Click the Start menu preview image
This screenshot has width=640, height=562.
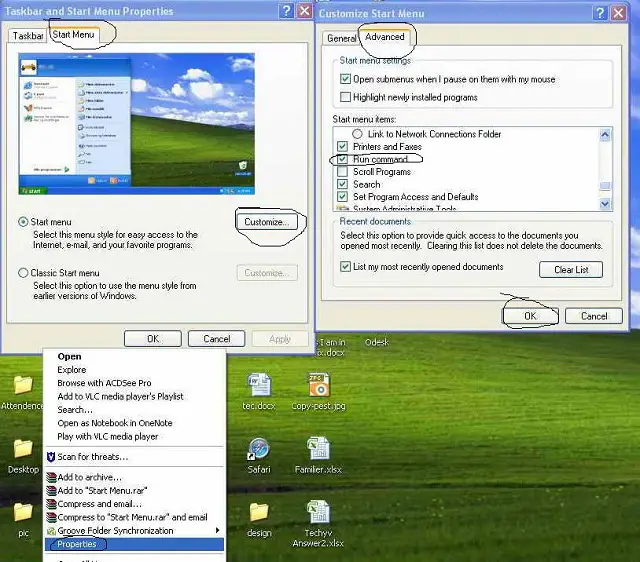click(137, 124)
